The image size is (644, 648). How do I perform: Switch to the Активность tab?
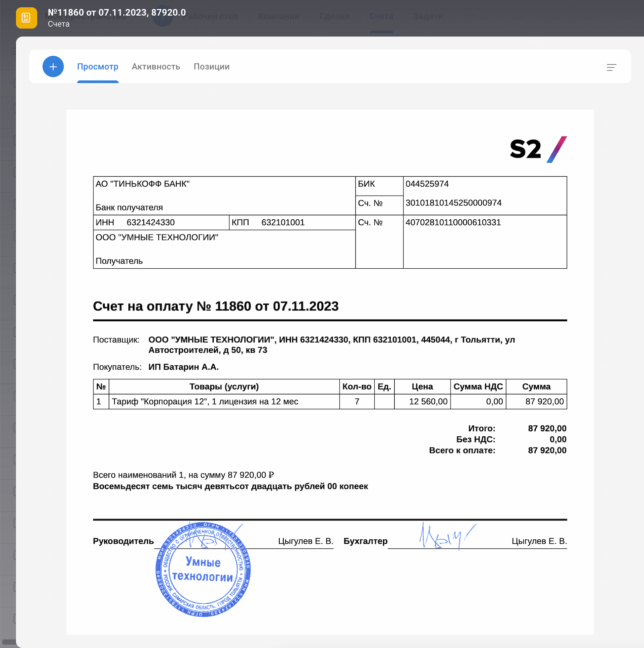tap(156, 66)
